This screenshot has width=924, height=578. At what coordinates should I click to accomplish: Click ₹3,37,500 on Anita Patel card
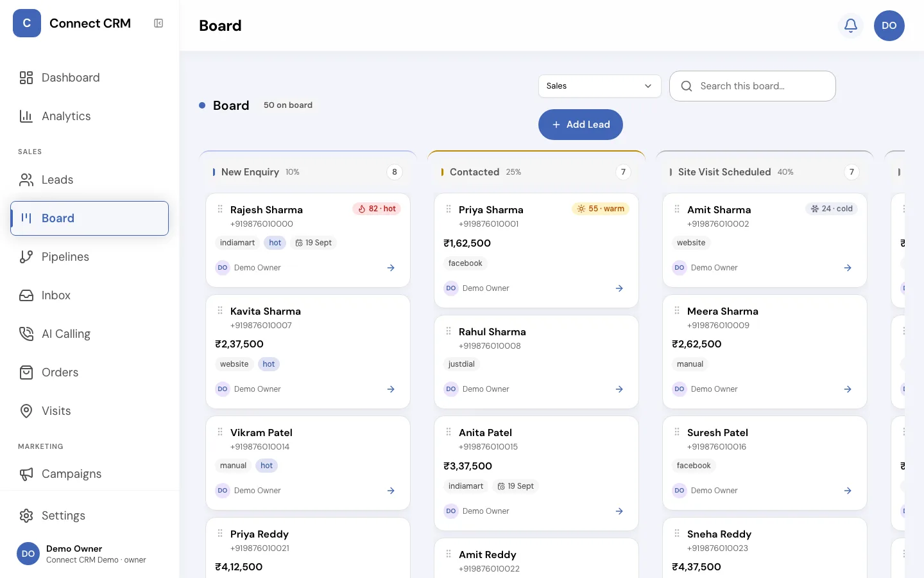pyautogui.click(x=468, y=466)
